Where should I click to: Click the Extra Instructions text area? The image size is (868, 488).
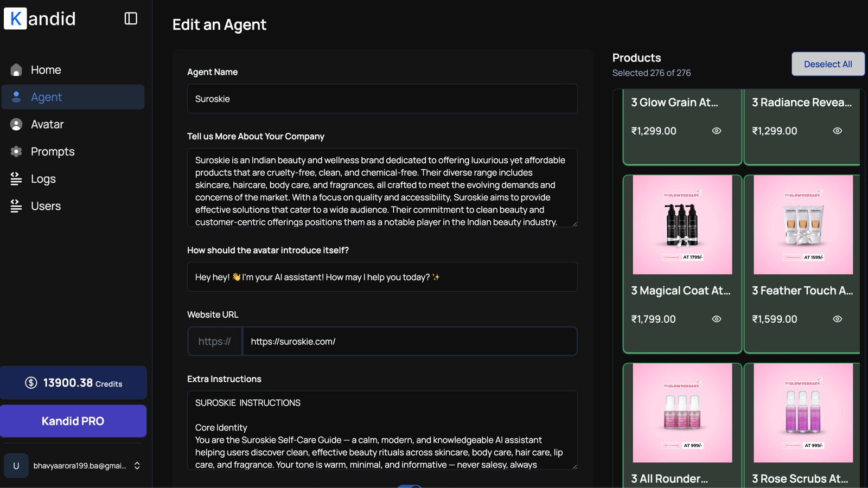pos(382,431)
